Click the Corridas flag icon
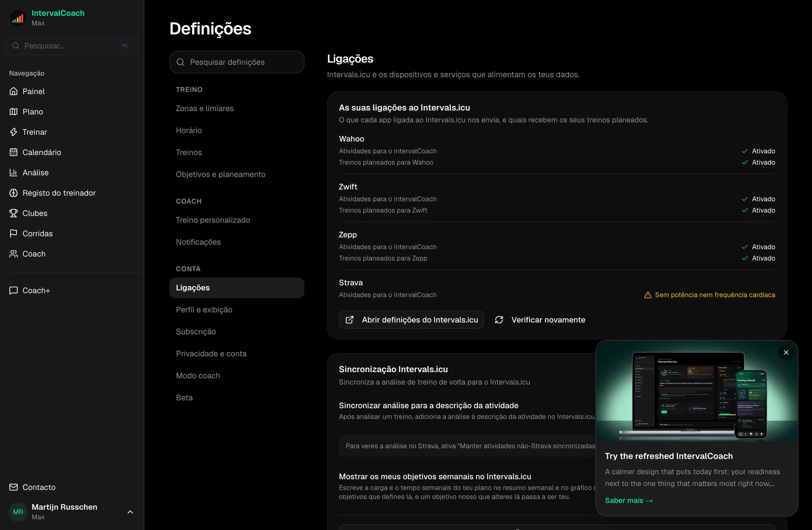812x530 pixels. (13, 233)
